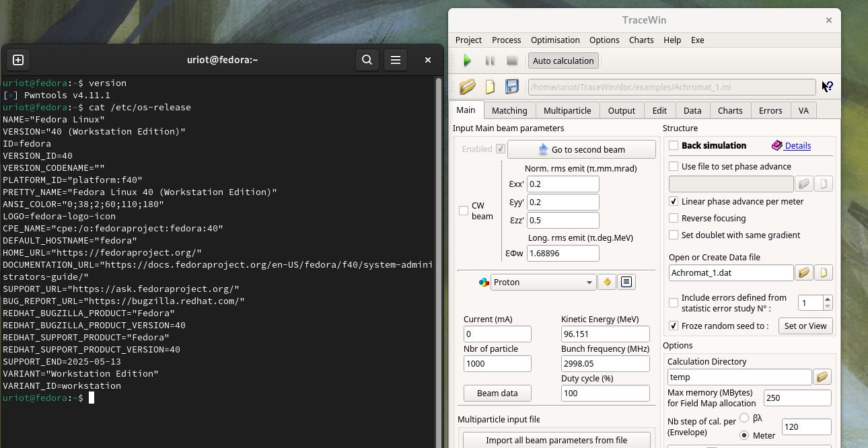
Task: Enable the Back simulation checkbox
Action: point(674,146)
